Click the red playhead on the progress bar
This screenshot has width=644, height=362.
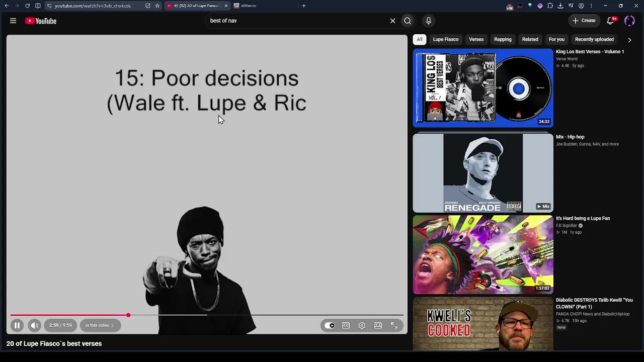pyautogui.click(x=128, y=315)
